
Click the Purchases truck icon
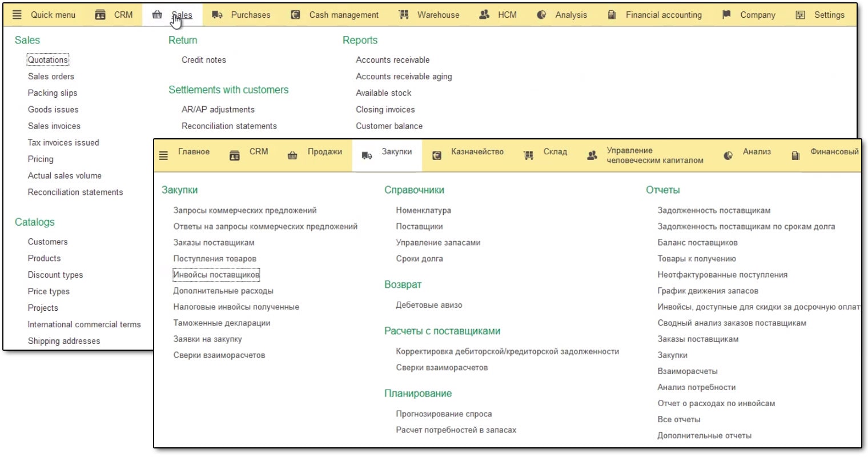pyautogui.click(x=217, y=15)
